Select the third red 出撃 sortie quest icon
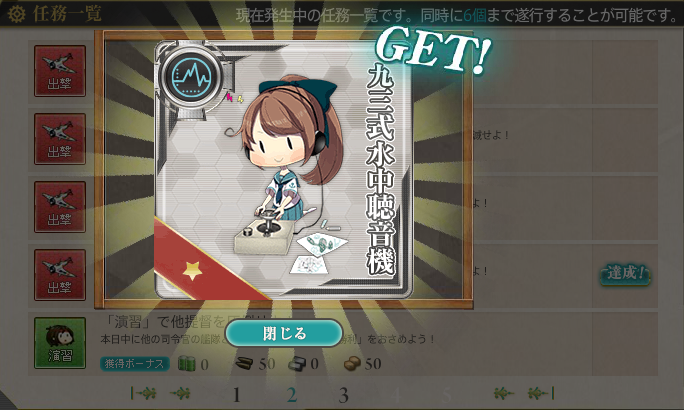 (x=60, y=207)
